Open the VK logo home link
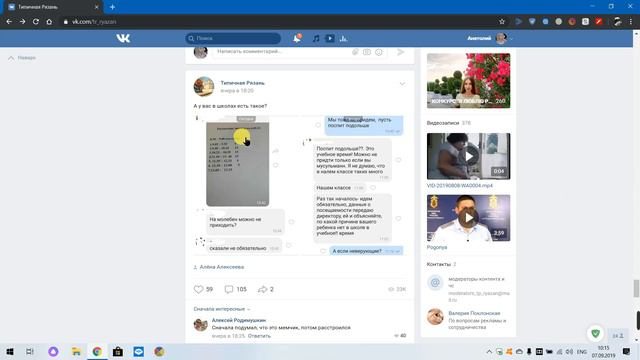The width and height of the screenshot is (640, 360). tap(123, 38)
